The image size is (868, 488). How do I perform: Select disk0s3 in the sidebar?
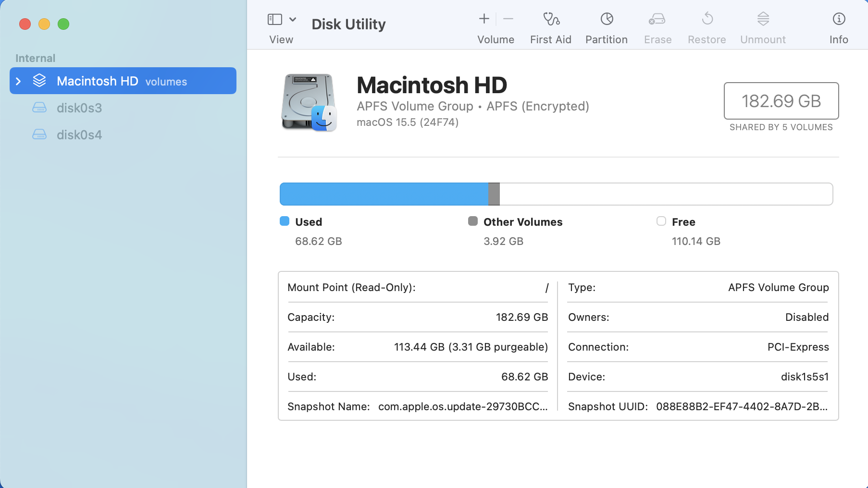(x=79, y=108)
